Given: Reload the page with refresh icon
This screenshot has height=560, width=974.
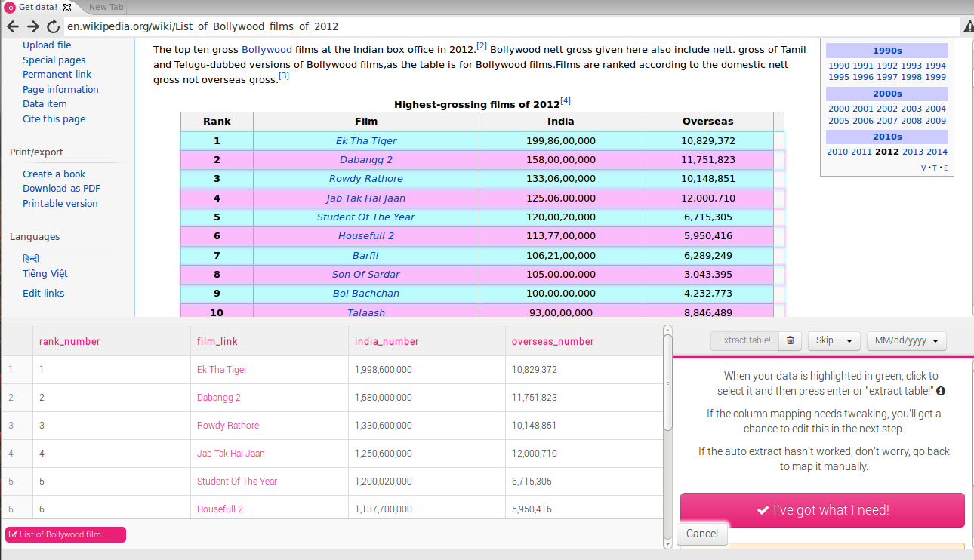Looking at the screenshot, I should pos(52,26).
